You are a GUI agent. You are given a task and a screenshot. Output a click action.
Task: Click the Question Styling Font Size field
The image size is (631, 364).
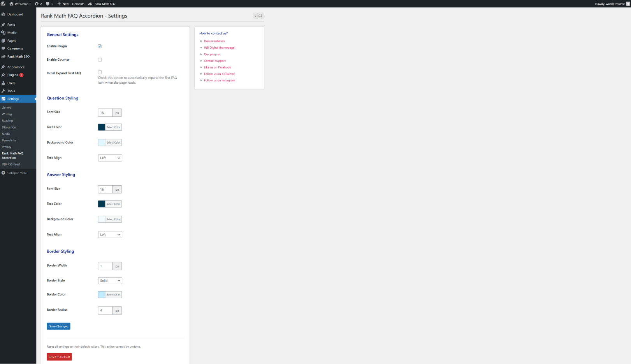105,113
